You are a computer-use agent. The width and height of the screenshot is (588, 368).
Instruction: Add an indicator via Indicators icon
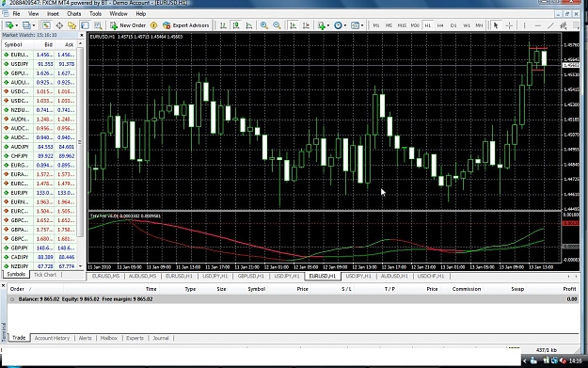321,25
